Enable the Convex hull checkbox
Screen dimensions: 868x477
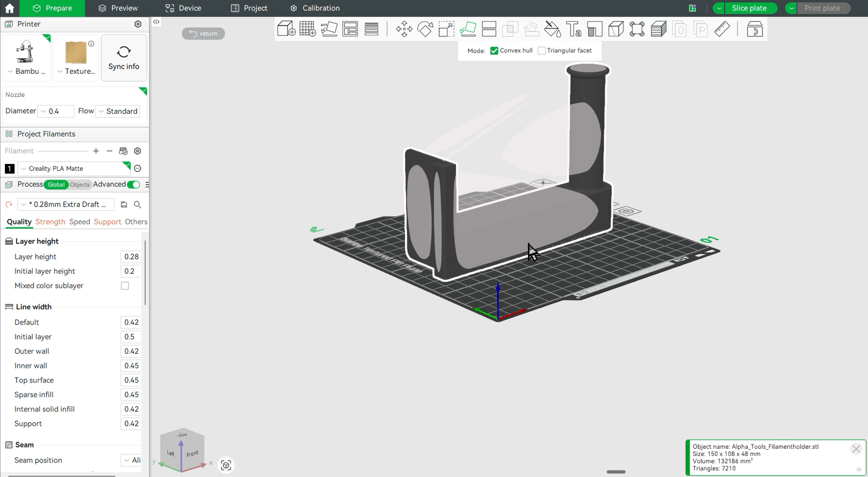(494, 51)
